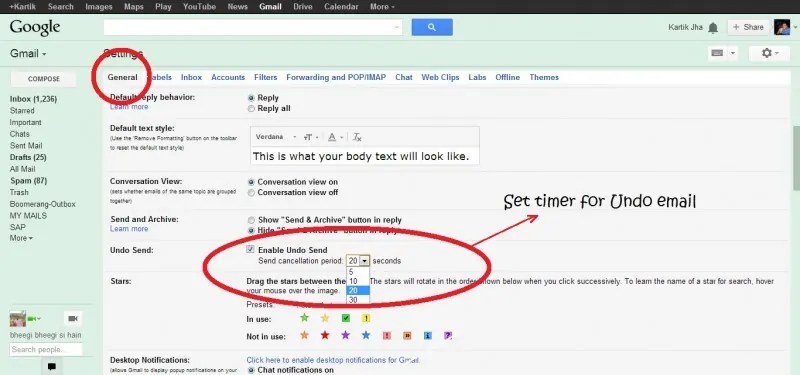Viewport: 800px width, 375px height.
Task: Click the video camera chat icon
Action: [73, 319]
